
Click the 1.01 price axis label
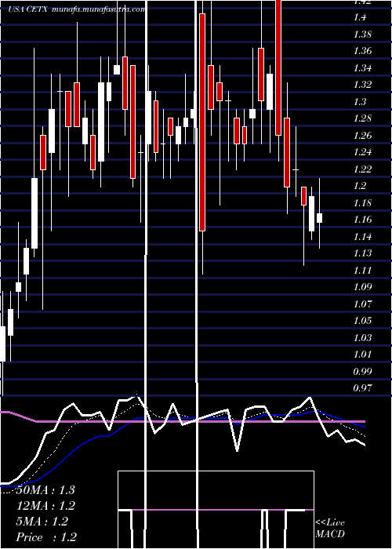(x=362, y=354)
